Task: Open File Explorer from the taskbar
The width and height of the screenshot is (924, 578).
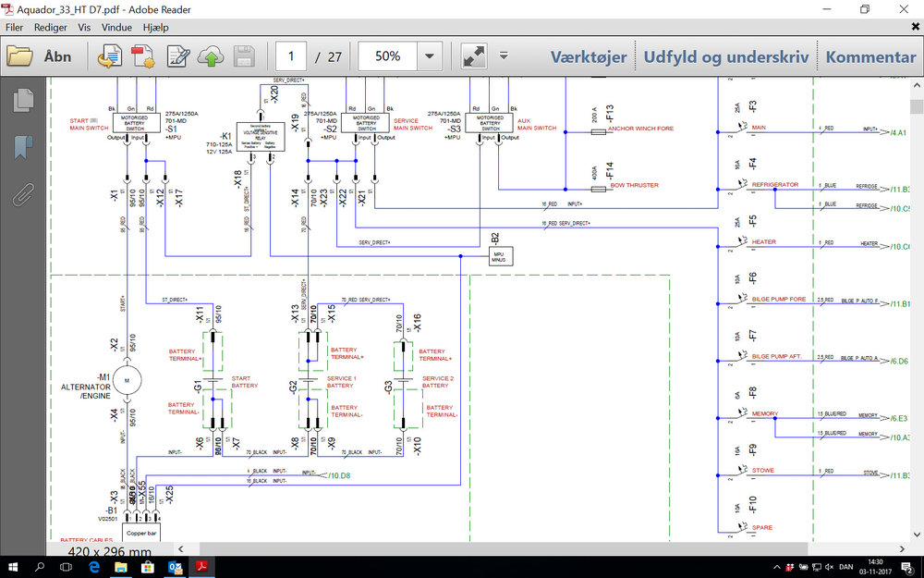Action: (121, 568)
